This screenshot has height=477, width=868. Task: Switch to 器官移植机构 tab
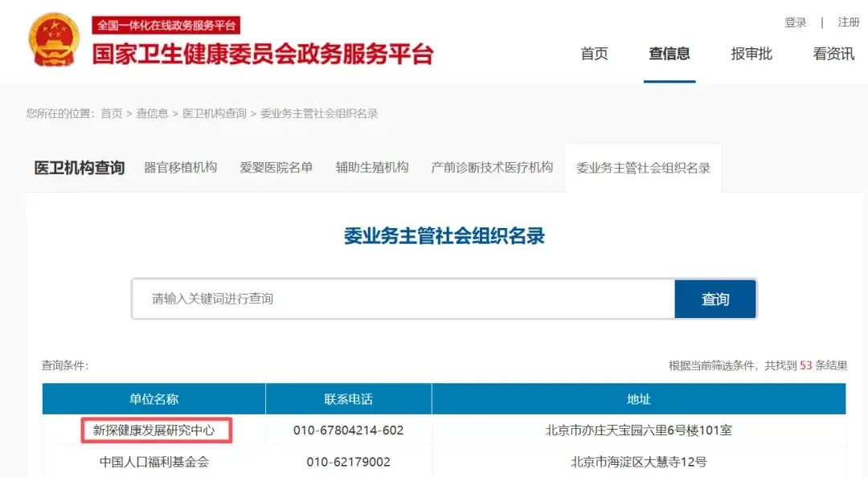coord(181,168)
